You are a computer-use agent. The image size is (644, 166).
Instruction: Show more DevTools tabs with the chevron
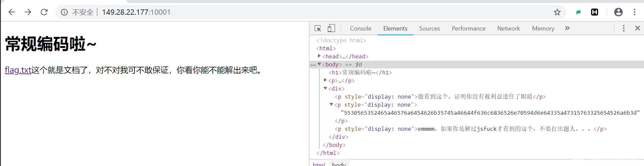pyautogui.click(x=567, y=29)
